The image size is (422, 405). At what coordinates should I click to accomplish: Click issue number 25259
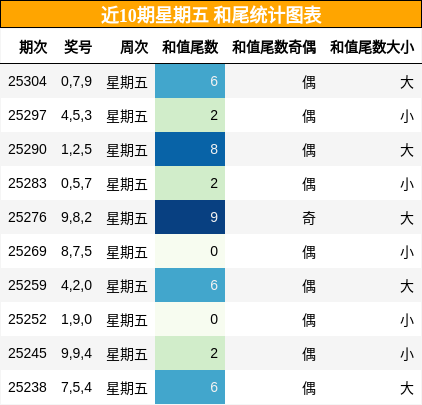(x=27, y=285)
